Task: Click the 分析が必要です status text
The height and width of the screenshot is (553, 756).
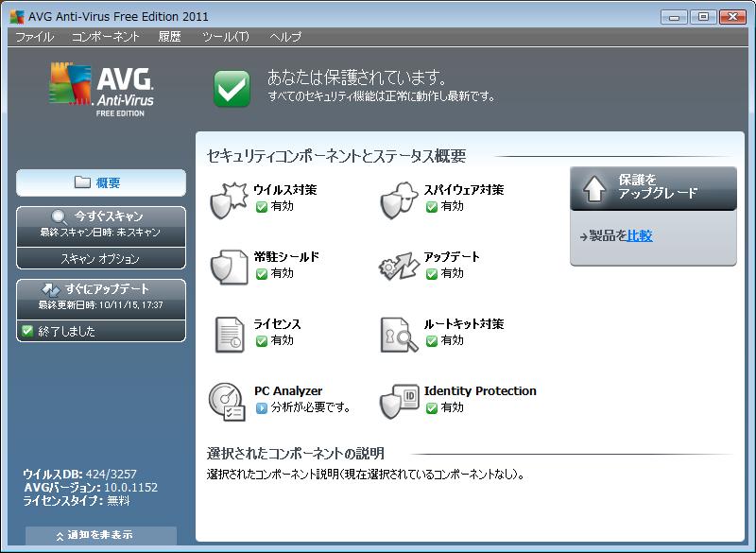Action: coord(311,407)
